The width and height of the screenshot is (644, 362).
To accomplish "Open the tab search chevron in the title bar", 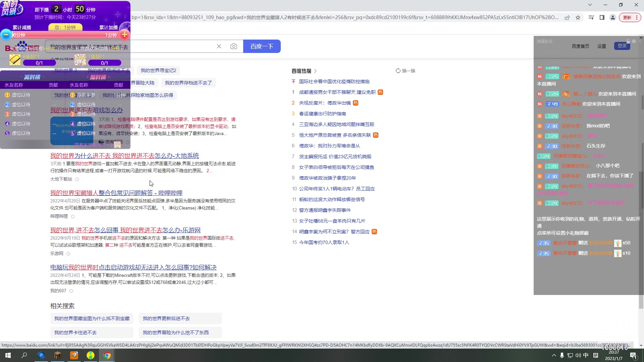I will (590, 5).
